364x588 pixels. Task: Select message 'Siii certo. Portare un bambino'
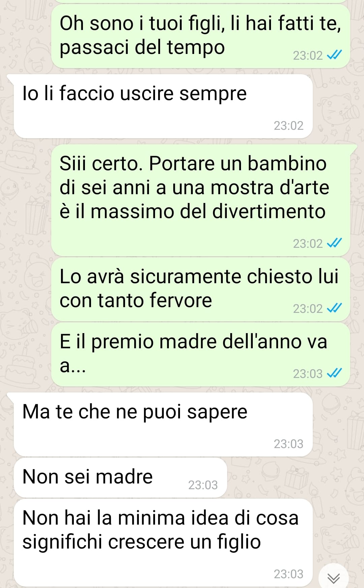point(201,200)
